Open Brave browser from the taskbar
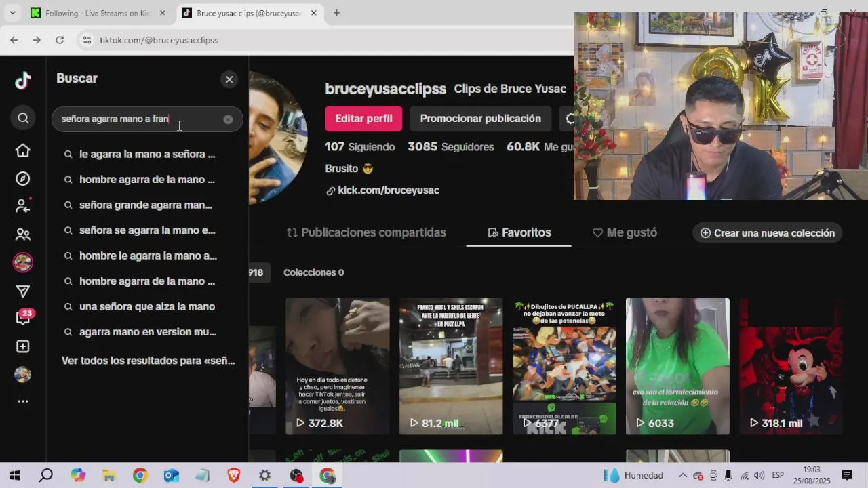Screen dimensions: 868x488 [x=234, y=476]
